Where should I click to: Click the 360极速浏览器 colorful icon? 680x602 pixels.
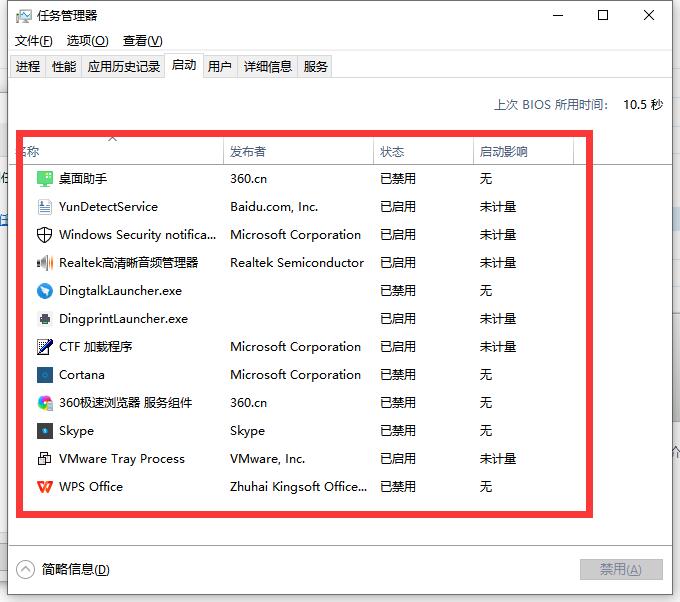point(44,403)
